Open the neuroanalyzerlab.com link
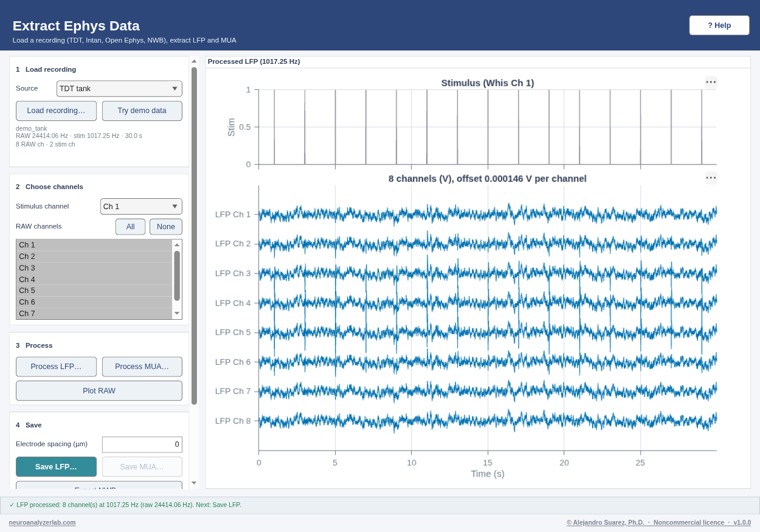760x532 pixels. click(43, 522)
